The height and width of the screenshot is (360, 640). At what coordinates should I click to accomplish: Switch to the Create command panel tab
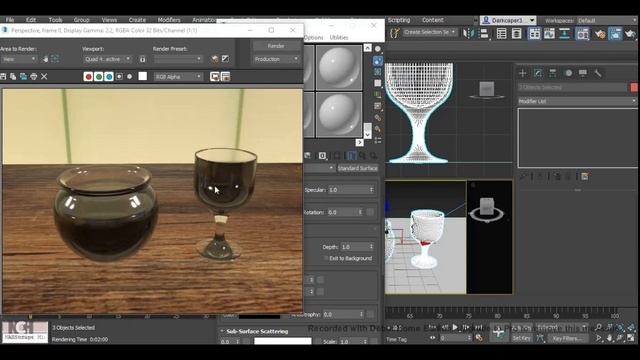click(523, 73)
